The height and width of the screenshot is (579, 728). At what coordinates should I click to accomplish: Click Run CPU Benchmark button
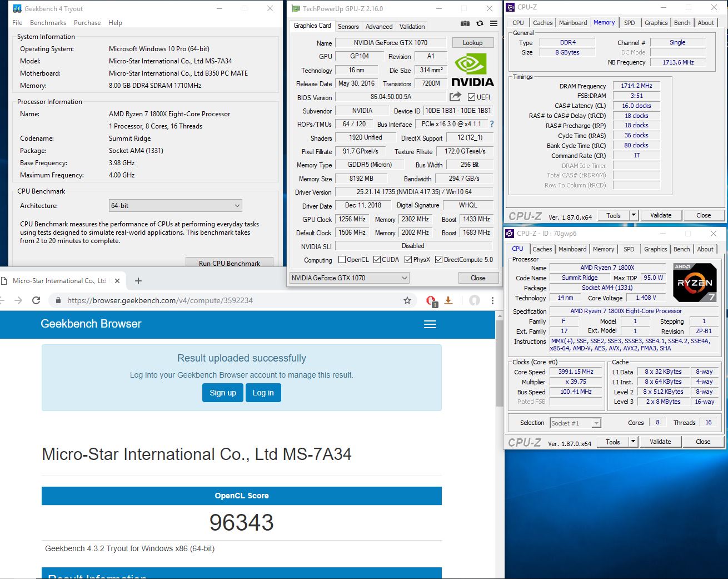click(x=230, y=263)
